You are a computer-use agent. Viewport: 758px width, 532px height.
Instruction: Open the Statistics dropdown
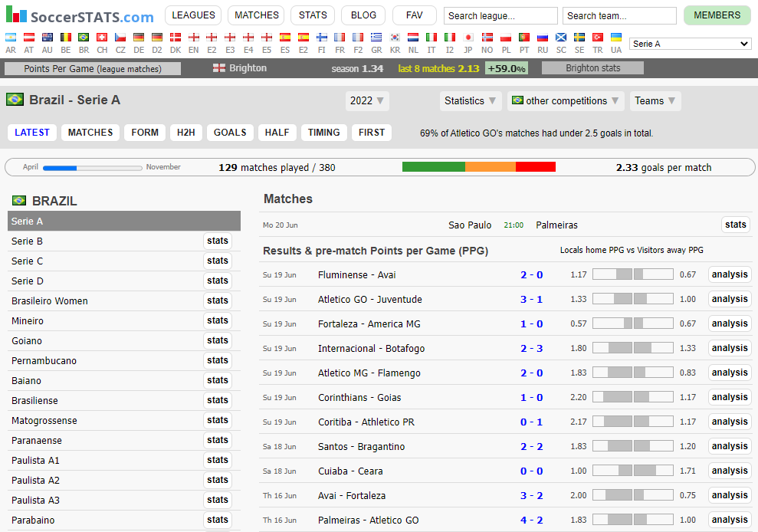471,100
